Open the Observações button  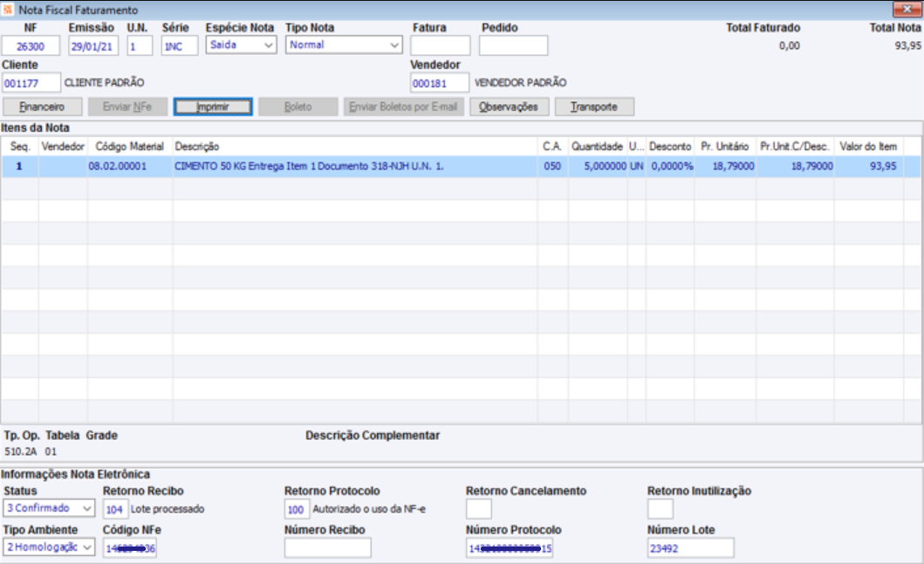tap(510, 107)
